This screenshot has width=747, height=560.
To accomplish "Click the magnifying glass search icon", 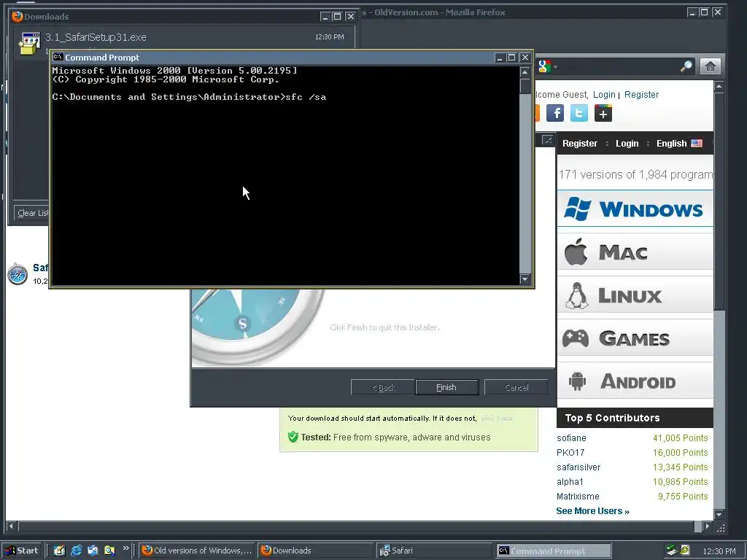I will 686,66.
